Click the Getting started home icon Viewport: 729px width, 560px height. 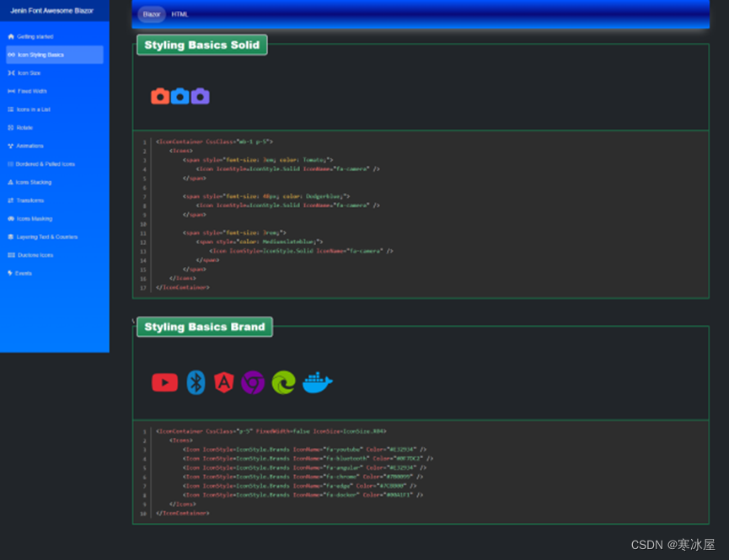(10, 36)
